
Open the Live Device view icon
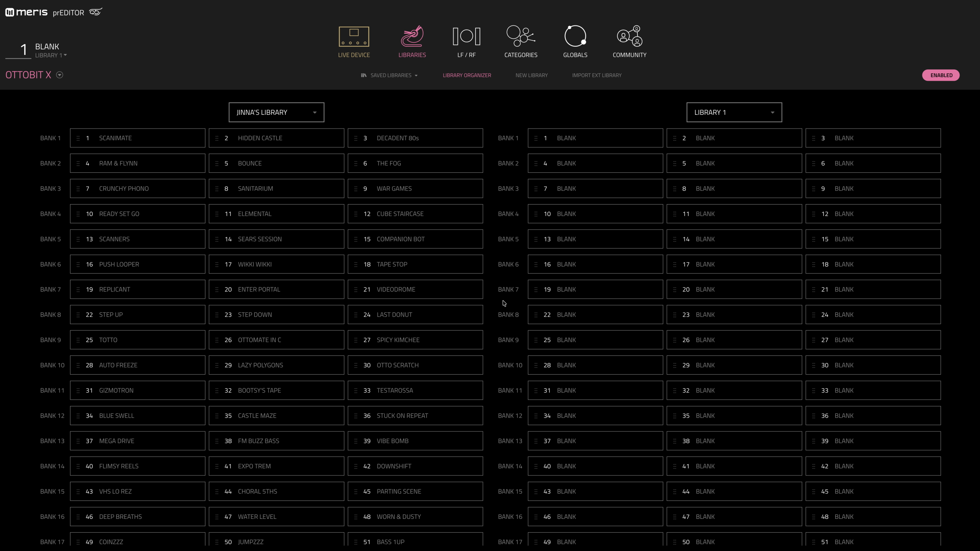coord(354,36)
